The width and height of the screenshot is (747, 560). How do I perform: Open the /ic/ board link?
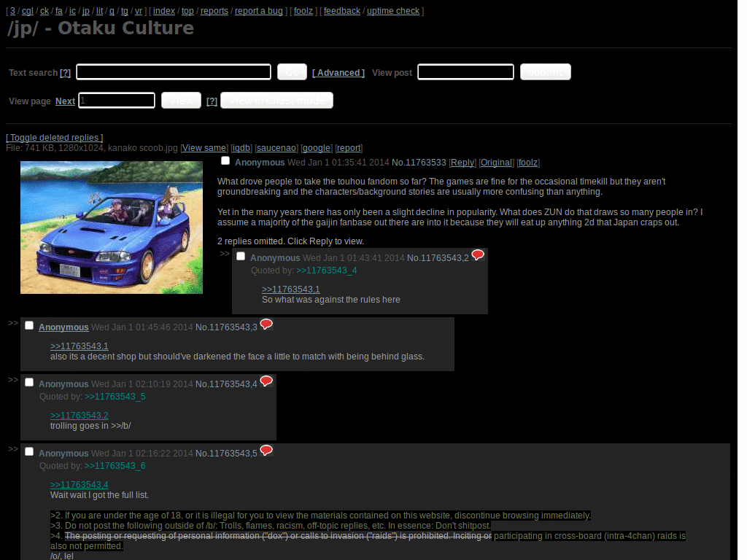point(72,11)
